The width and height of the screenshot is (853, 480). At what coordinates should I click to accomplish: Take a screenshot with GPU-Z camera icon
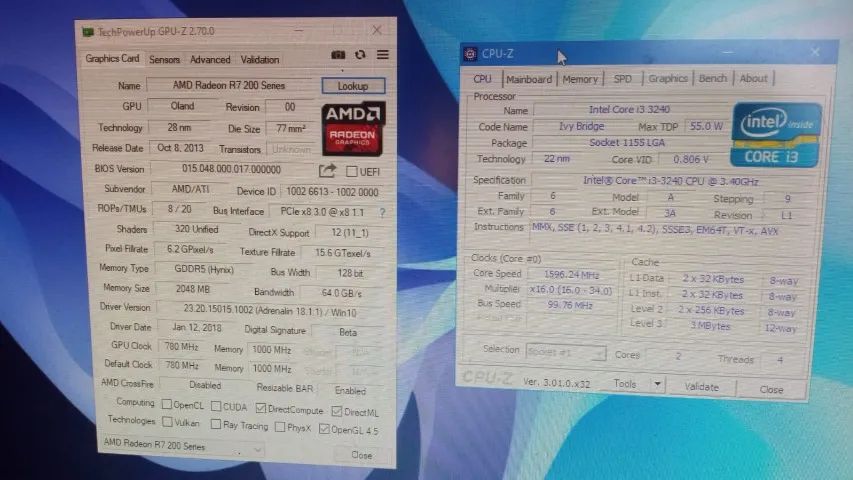[x=338, y=54]
